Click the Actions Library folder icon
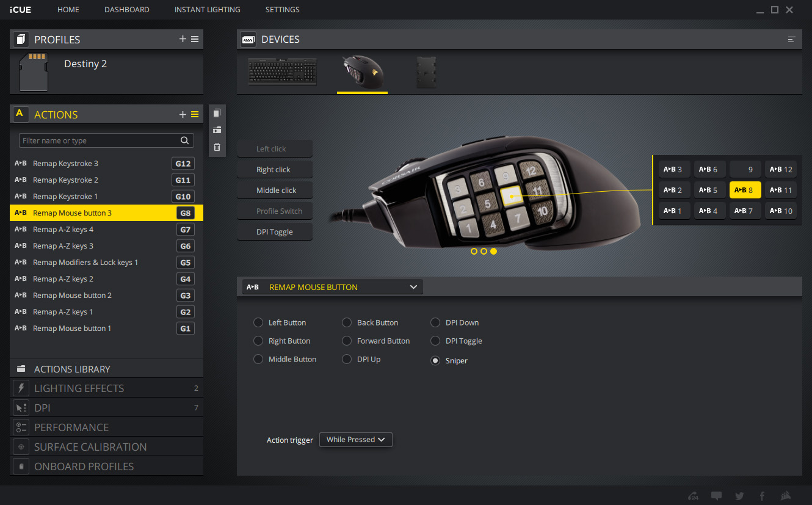The image size is (812, 505). point(21,369)
